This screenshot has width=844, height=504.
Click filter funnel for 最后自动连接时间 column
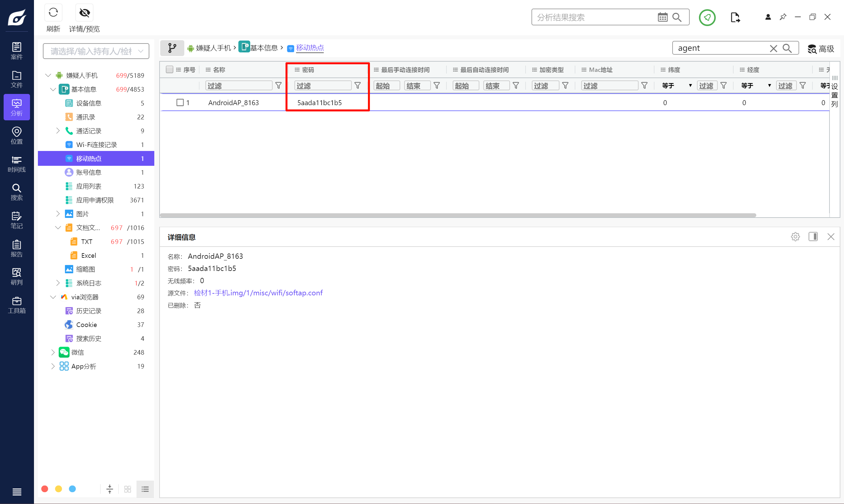pos(516,86)
